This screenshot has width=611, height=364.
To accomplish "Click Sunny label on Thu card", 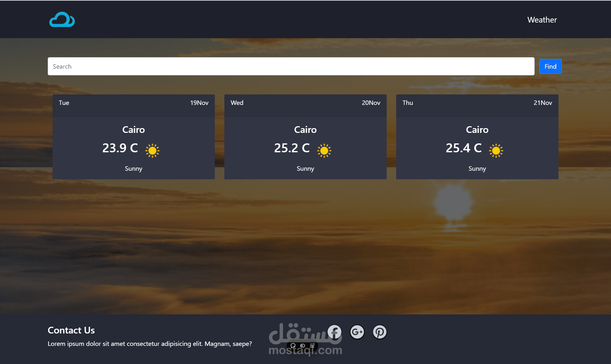I will click(x=477, y=169).
